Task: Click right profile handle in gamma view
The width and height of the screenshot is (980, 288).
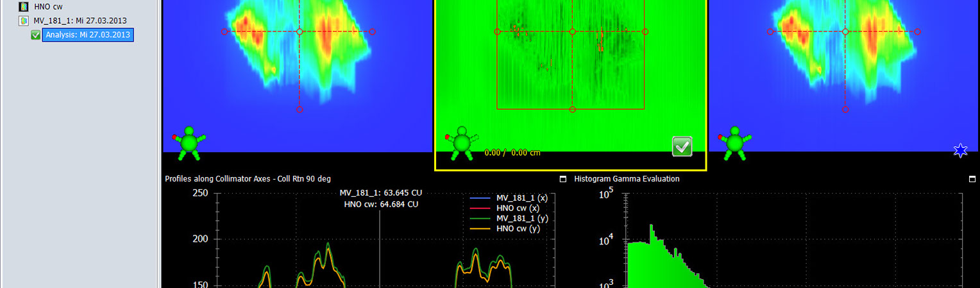Action: [x=645, y=31]
